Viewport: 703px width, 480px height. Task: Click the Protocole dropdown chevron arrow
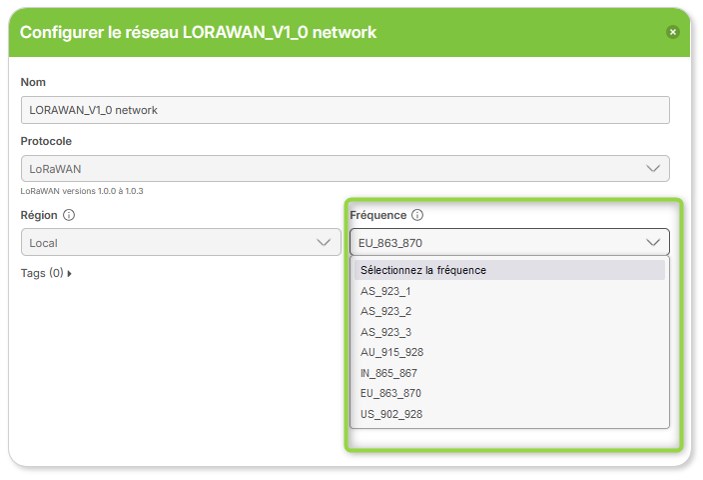653,169
